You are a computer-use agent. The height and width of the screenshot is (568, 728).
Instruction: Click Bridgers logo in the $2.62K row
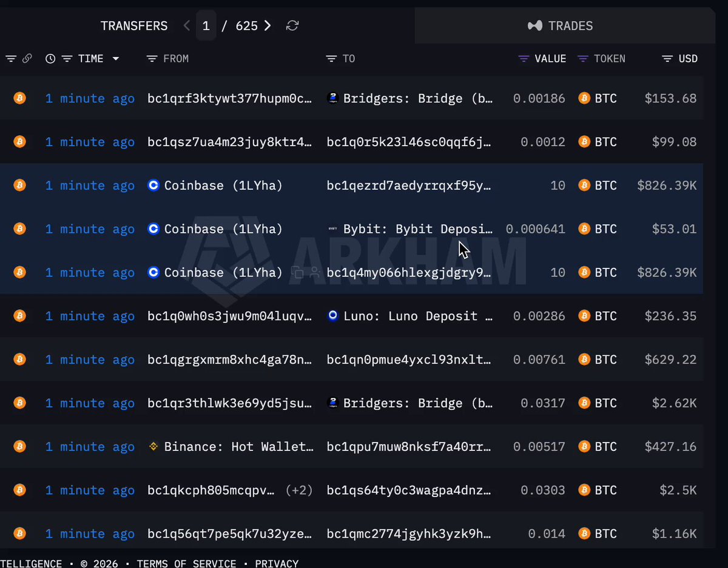click(x=332, y=403)
